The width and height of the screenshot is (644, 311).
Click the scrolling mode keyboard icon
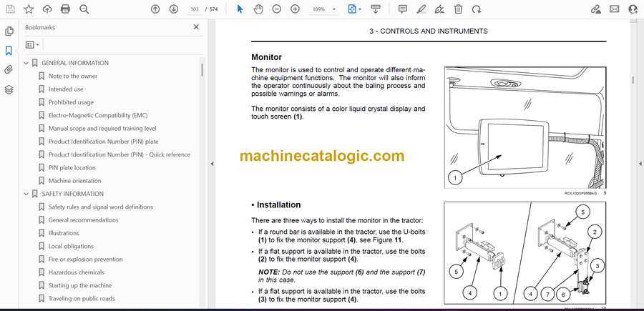click(376, 9)
